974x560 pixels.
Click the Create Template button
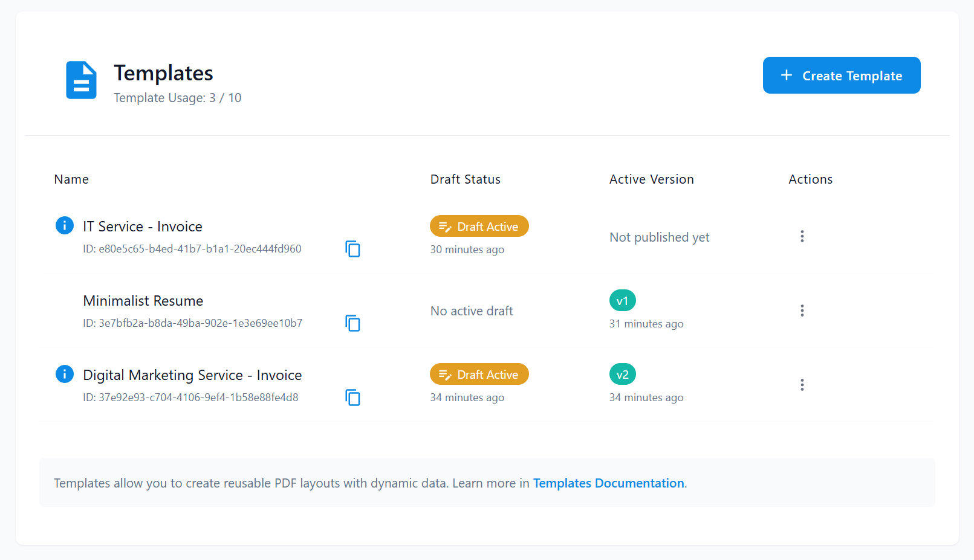coord(841,75)
